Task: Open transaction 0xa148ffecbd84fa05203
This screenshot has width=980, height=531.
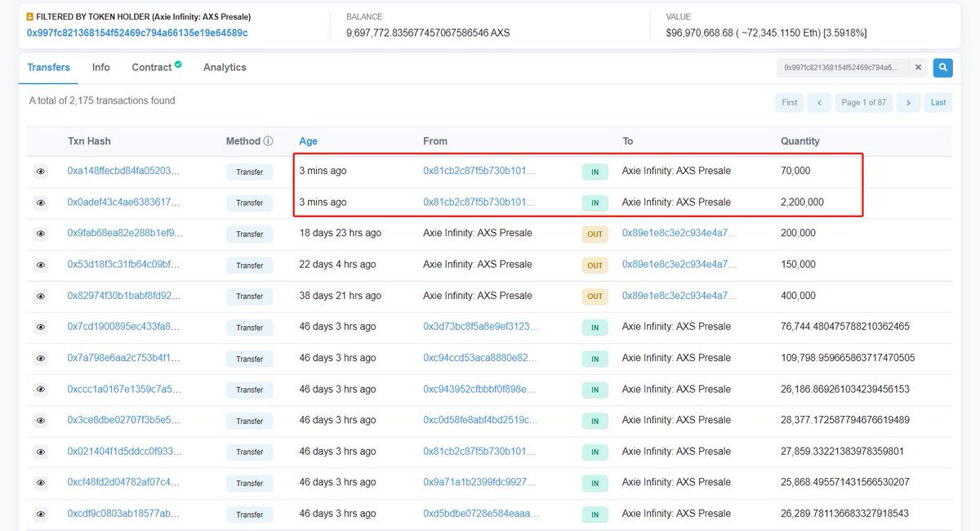Action: [x=123, y=171]
